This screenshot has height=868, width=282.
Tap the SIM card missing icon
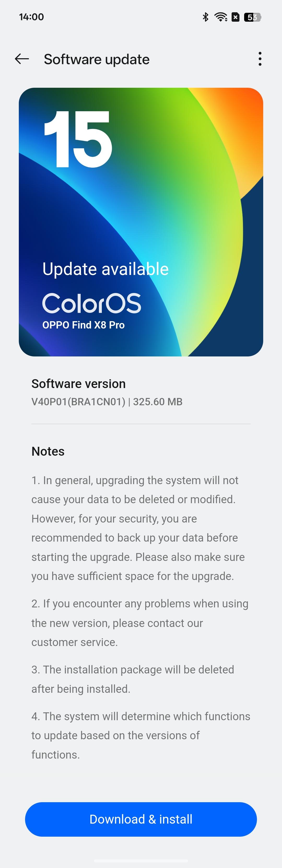tap(236, 17)
